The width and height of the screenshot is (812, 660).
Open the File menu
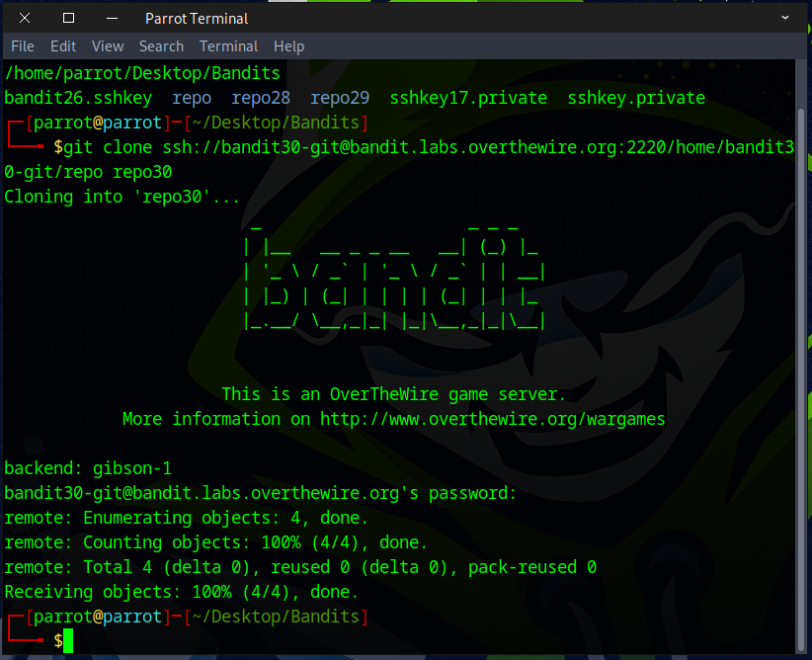click(x=22, y=46)
